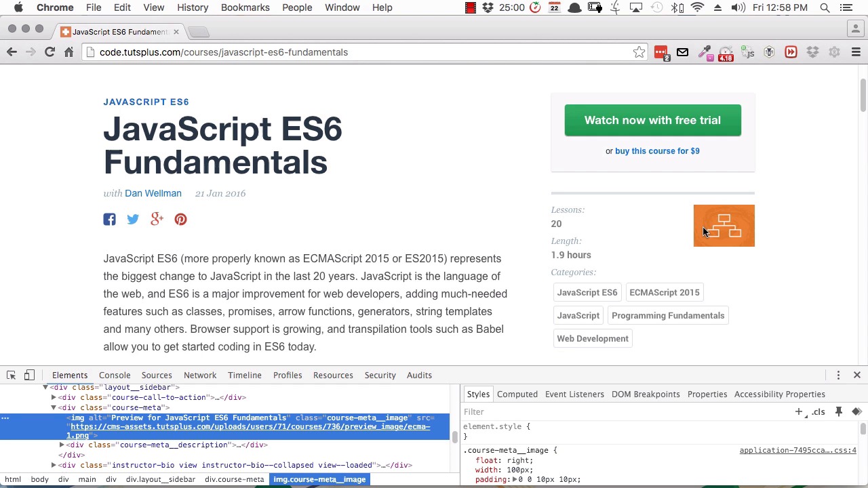Open the Bookmarks menu
The height and width of the screenshot is (488, 868).
click(x=245, y=7)
